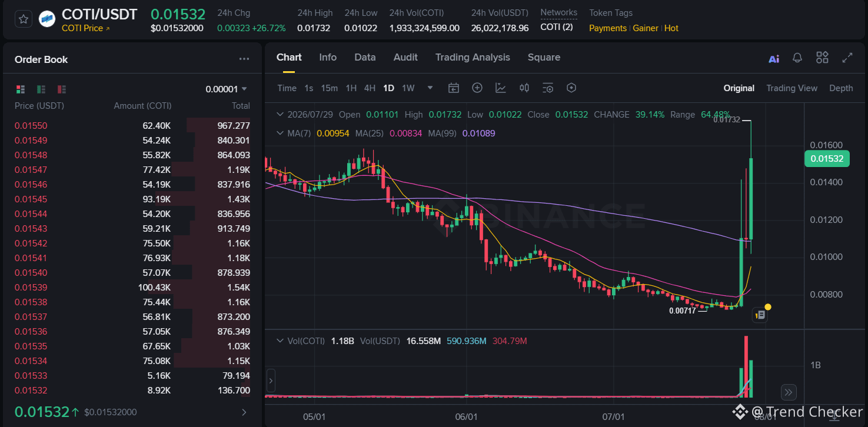Screen dimensions: 868x427
Task: Click the Payments token tag
Action: click(x=608, y=28)
